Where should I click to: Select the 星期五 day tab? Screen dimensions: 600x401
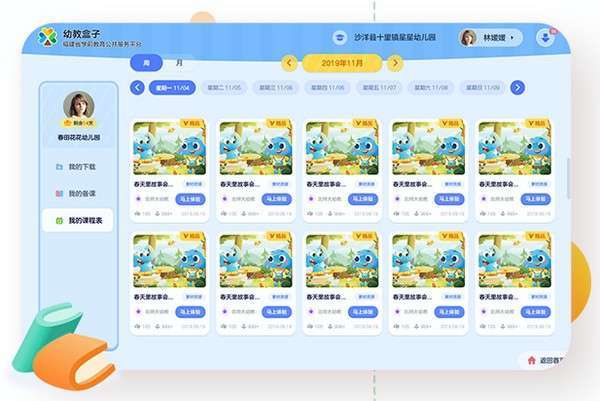click(379, 88)
